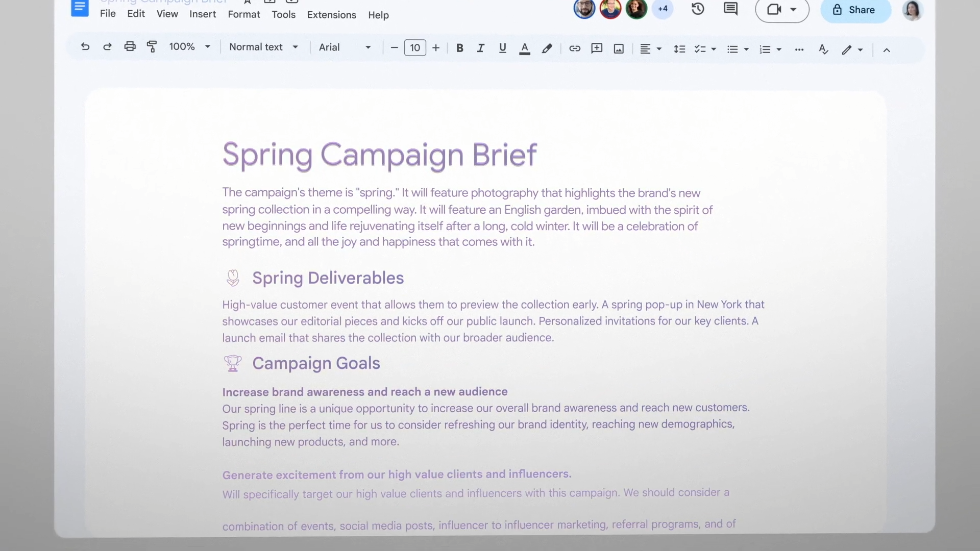The image size is (980, 551).
Task: Open the Zoom level dropdown
Action: pyautogui.click(x=189, y=46)
